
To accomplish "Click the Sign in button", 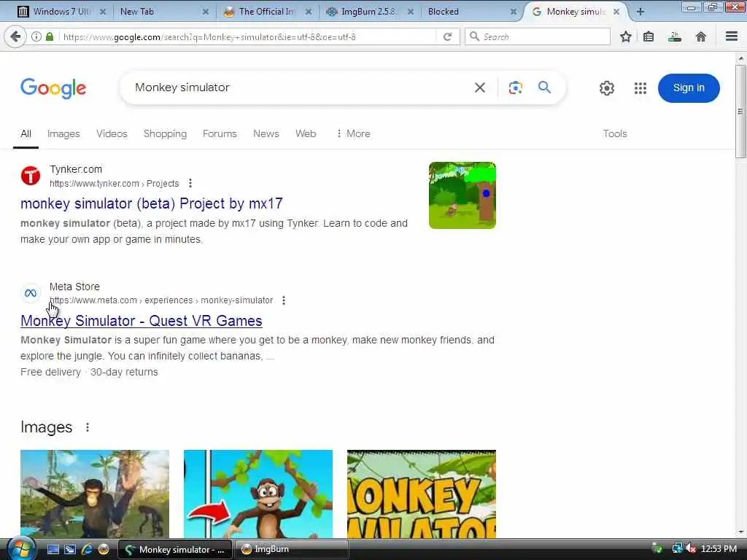I will click(689, 88).
